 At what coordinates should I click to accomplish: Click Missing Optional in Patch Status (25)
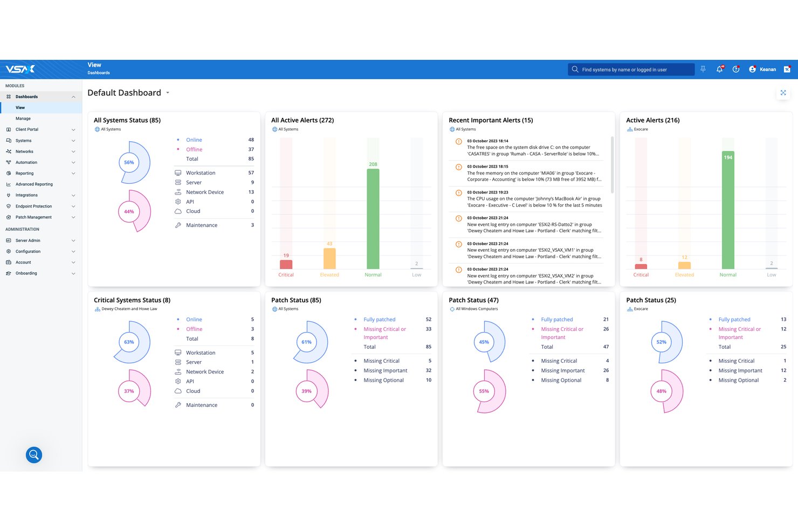pos(739,381)
